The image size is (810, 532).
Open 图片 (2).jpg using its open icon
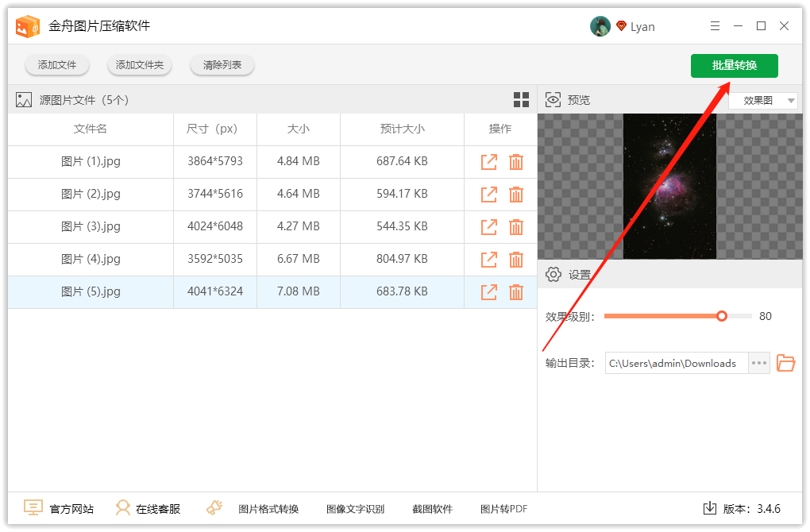(x=488, y=195)
